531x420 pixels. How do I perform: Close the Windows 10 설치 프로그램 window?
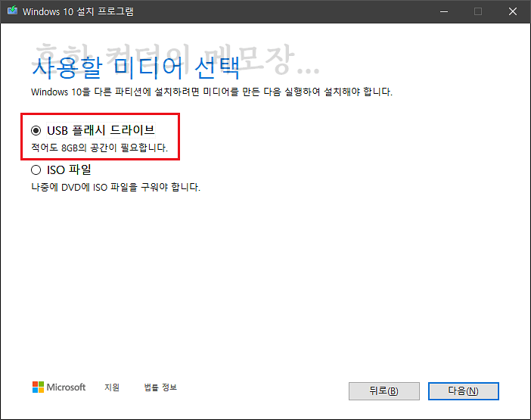tap(513, 11)
